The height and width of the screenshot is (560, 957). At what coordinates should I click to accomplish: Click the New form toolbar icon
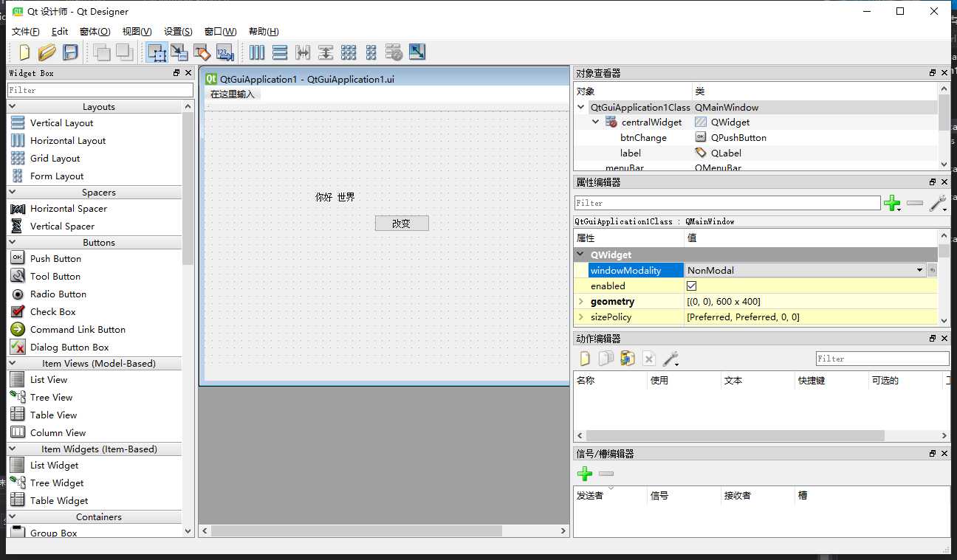click(x=24, y=52)
